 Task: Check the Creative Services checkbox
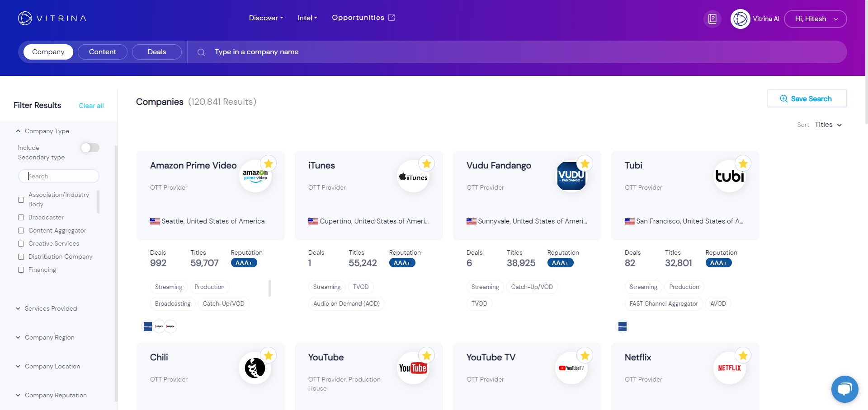[x=21, y=243]
